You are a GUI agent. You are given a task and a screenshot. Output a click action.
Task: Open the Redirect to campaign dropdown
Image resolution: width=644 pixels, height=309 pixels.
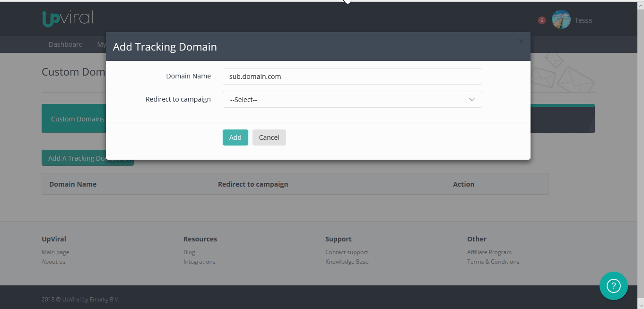[352, 99]
